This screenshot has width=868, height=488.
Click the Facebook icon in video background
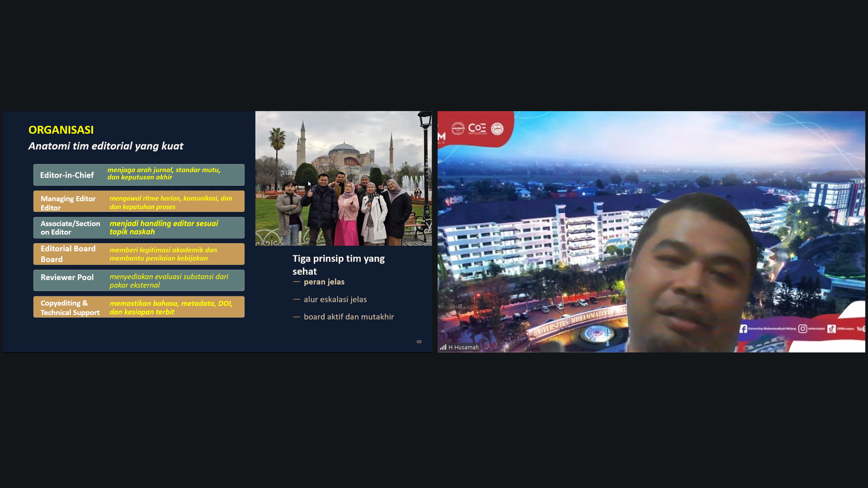[x=743, y=328]
